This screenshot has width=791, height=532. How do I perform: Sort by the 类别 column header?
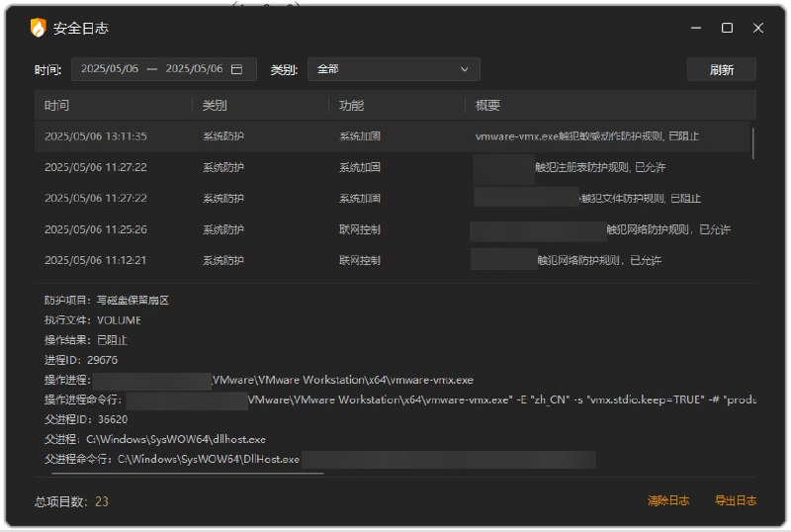215,106
